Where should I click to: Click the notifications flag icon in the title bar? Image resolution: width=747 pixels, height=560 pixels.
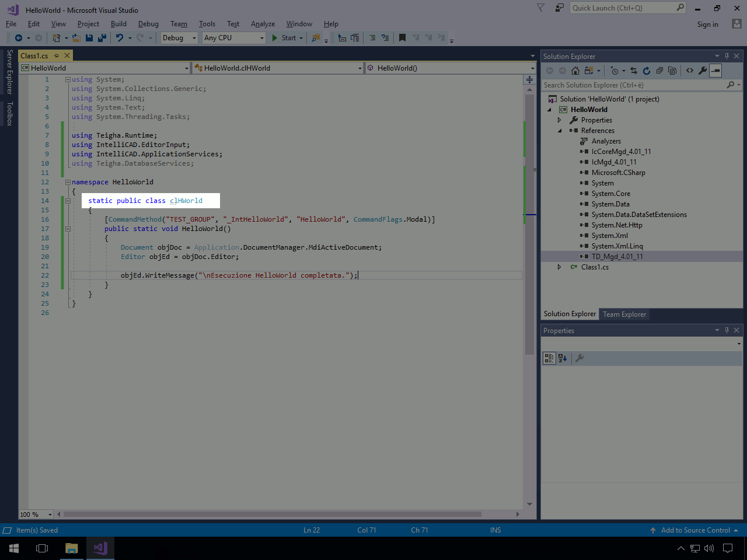(541, 8)
